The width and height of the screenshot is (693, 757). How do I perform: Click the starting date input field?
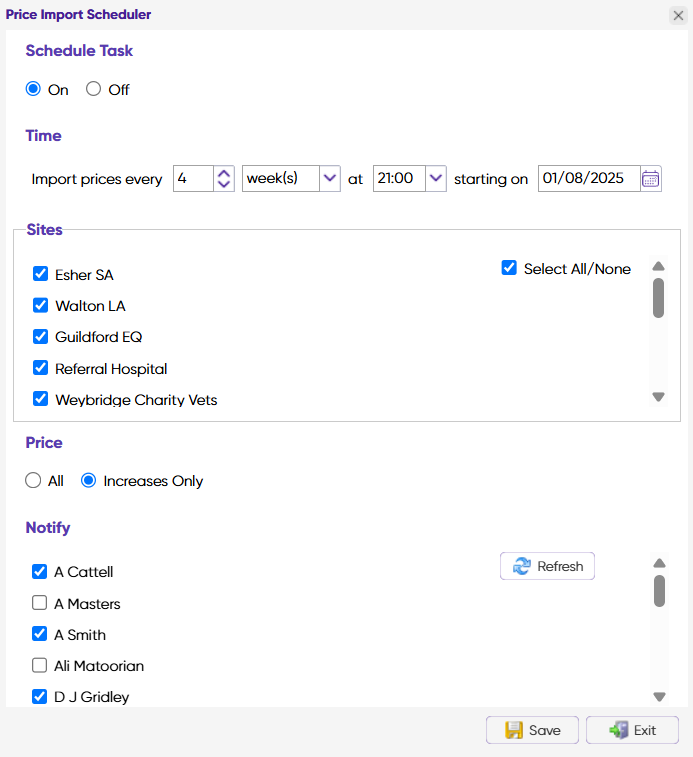point(587,179)
